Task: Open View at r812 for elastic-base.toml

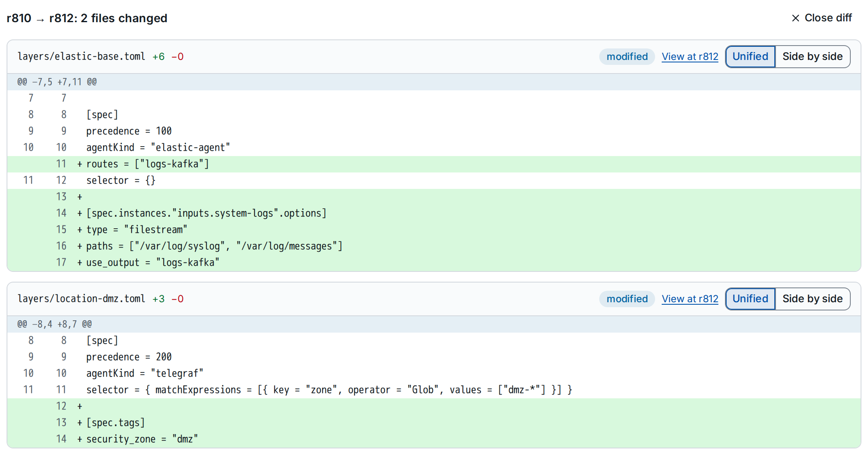Action: coord(690,57)
